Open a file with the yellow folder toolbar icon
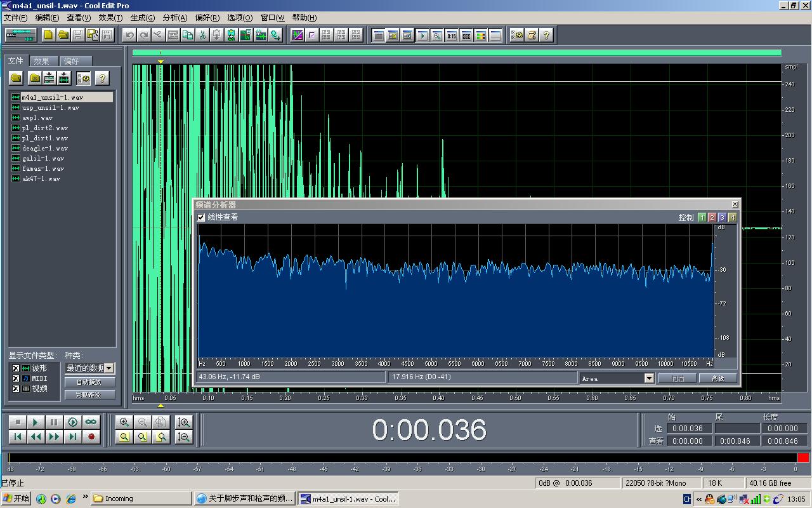 point(63,35)
